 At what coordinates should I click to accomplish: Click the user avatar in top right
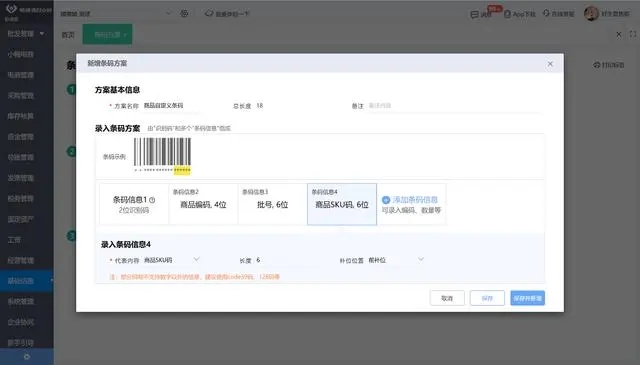tap(591, 13)
